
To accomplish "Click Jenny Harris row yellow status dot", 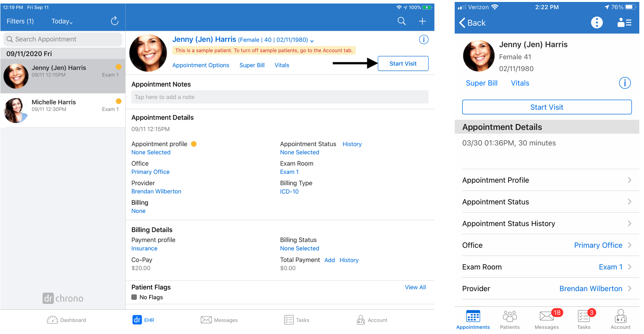I will [x=119, y=67].
